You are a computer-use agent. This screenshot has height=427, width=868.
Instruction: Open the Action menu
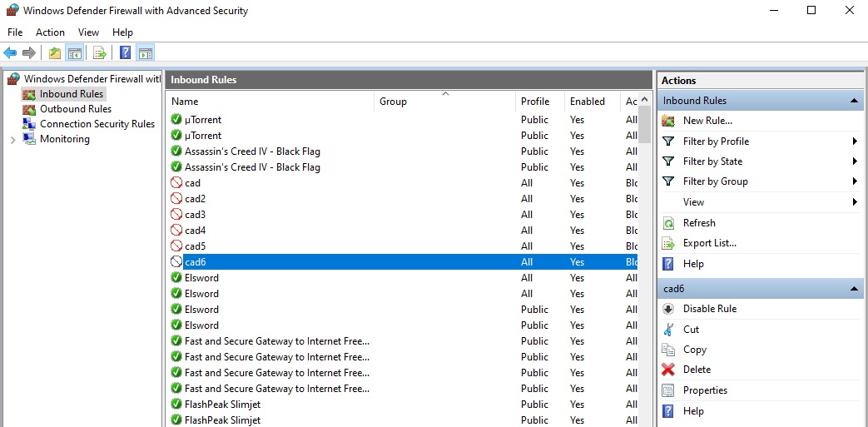(51, 32)
